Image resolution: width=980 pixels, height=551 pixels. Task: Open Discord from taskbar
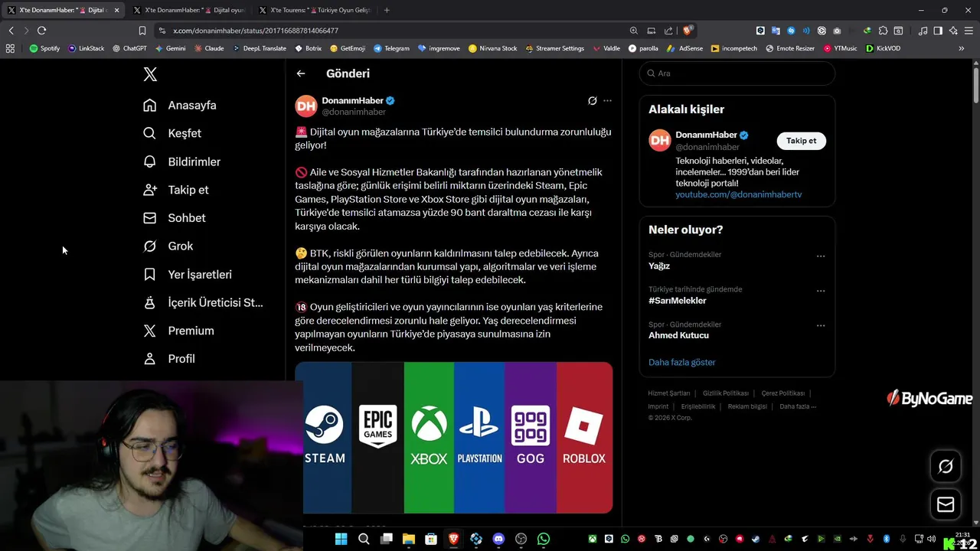point(498,539)
